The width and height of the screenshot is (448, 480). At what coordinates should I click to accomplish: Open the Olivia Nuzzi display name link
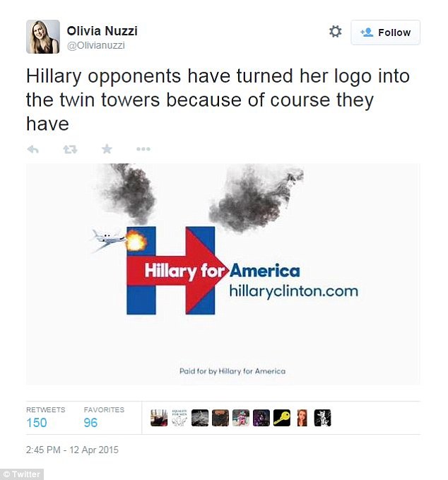[x=102, y=31]
